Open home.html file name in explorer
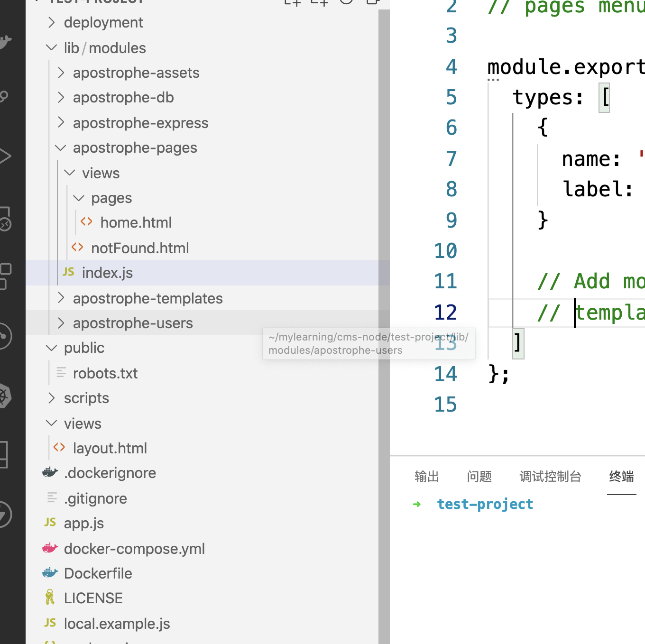The height and width of the screenshot is (644, 645). click(136, 222)
